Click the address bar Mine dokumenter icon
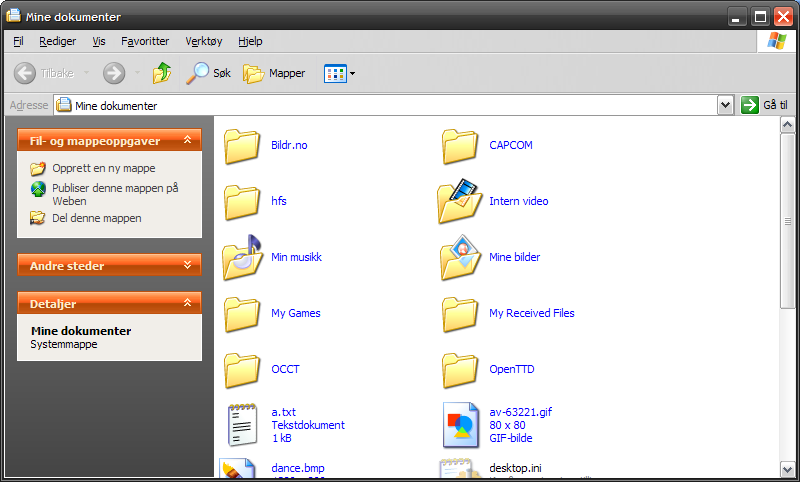 coord(64,105)
